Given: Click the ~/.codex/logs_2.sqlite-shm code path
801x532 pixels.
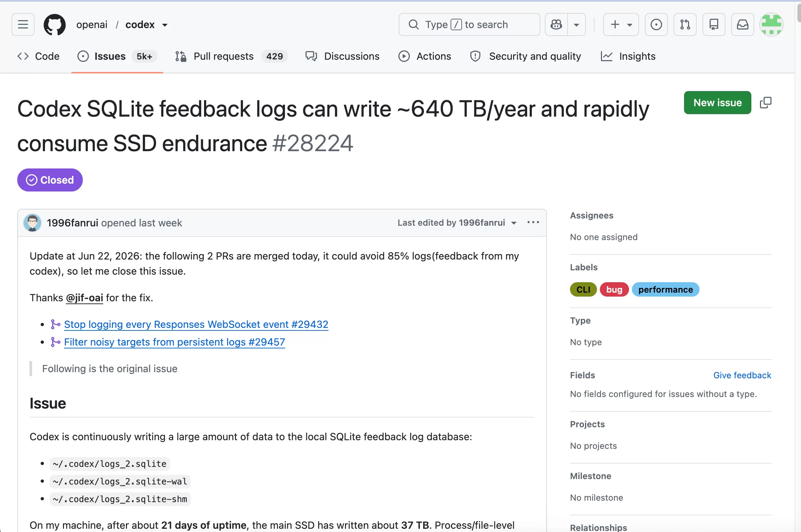Looking at the screenshot, I should 120,499.
